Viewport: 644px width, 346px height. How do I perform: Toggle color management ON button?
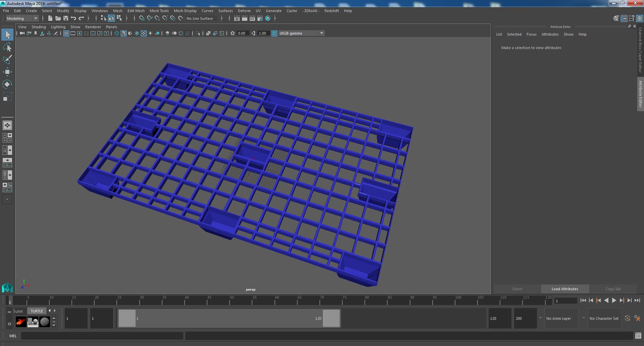tap(274, 33)
